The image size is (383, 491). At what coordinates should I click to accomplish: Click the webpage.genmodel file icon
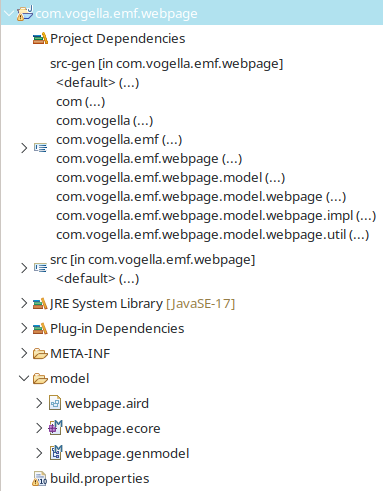56,453
